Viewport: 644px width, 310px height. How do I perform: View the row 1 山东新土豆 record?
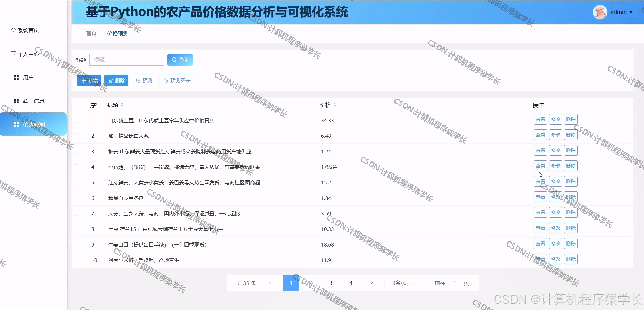point(540,119)
